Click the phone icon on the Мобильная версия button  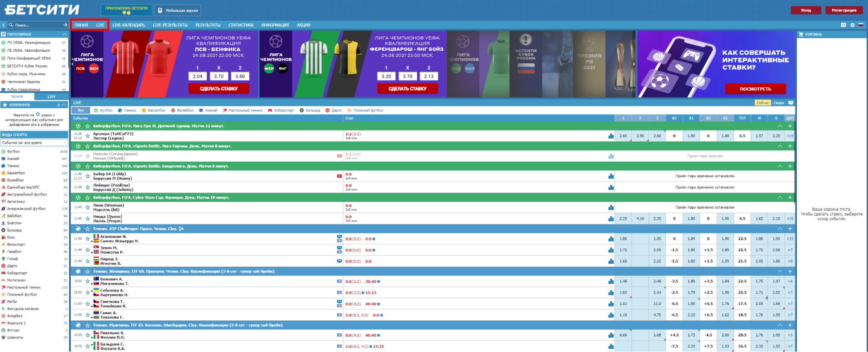160,10
